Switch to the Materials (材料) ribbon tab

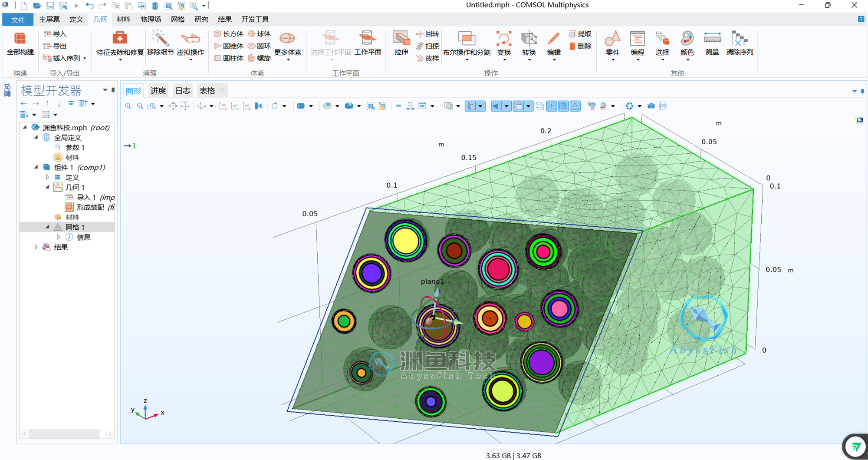click(x=123, y=19)
